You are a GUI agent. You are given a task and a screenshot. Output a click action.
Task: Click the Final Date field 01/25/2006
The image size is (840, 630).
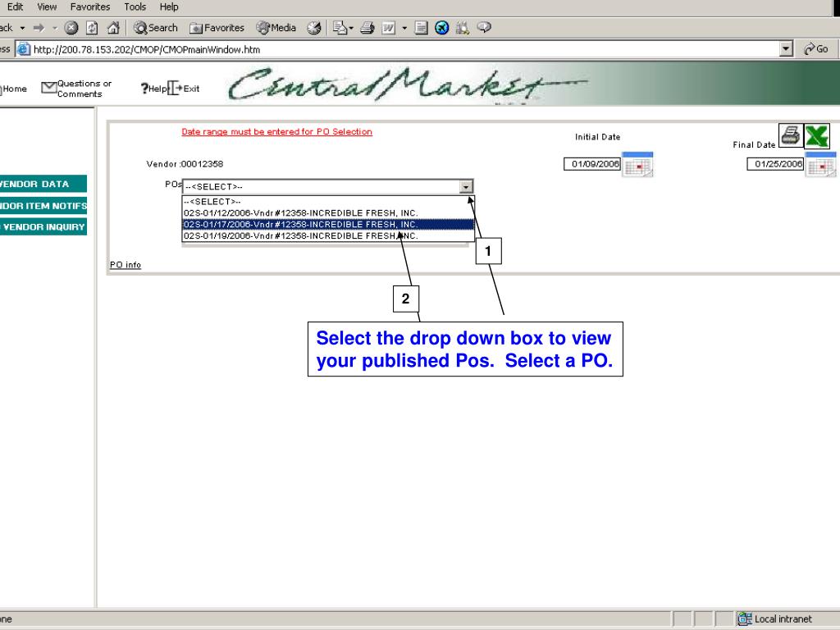775,164
